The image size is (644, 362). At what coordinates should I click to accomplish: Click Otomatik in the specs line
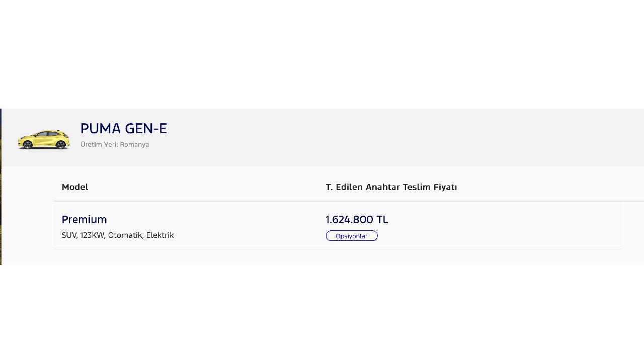(x=125, y=235)
